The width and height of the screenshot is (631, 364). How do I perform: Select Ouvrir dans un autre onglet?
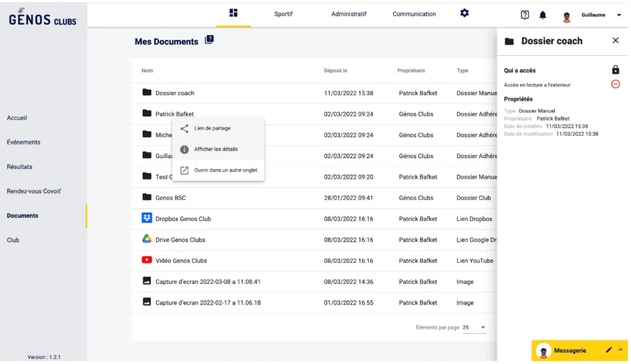225,170
